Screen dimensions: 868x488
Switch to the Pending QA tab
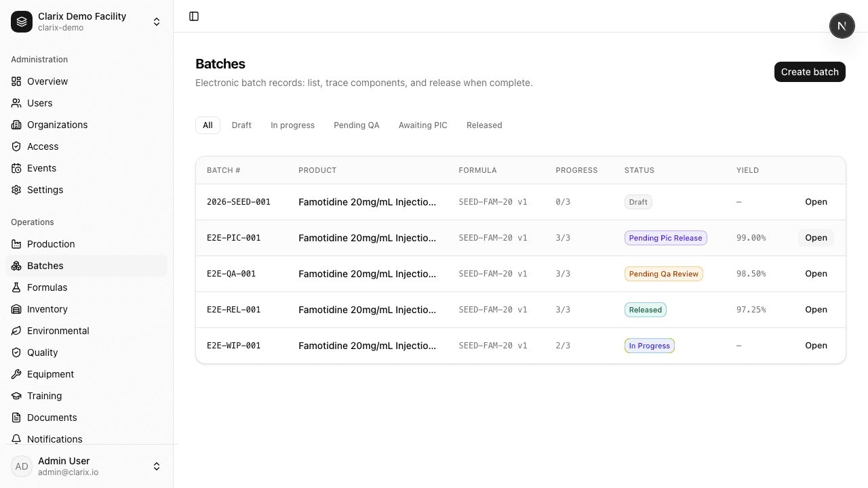click(x=357, y=125)
